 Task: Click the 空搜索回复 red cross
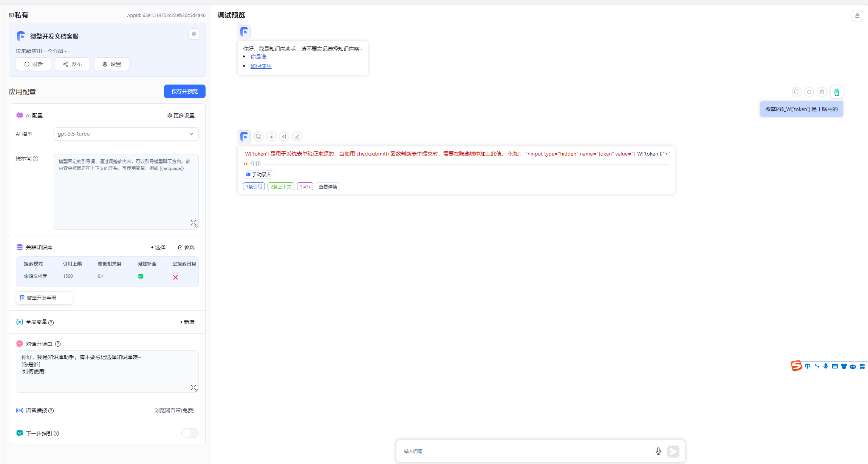point(175,277)
